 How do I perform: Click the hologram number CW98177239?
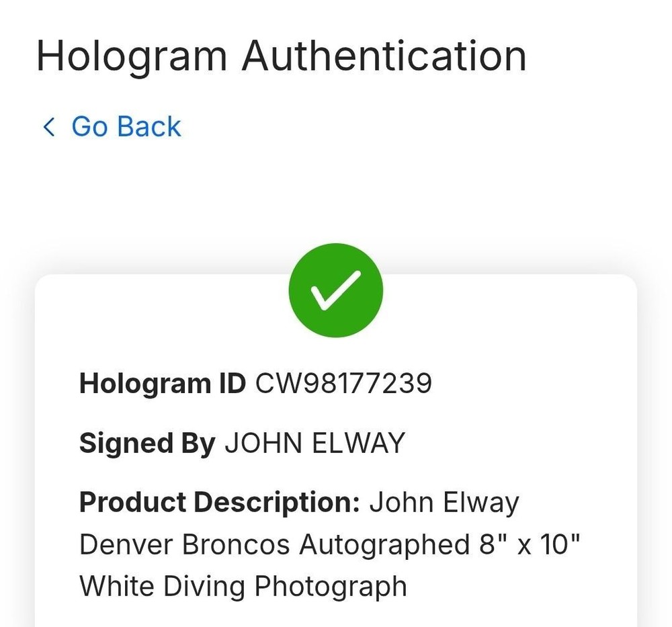(x=343, y=383)
